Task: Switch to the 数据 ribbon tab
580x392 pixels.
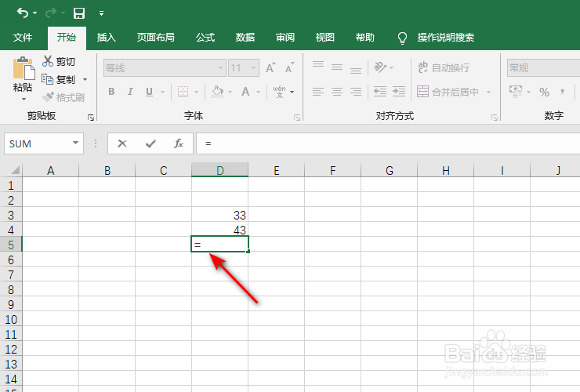Action: (x=245, y=38)
